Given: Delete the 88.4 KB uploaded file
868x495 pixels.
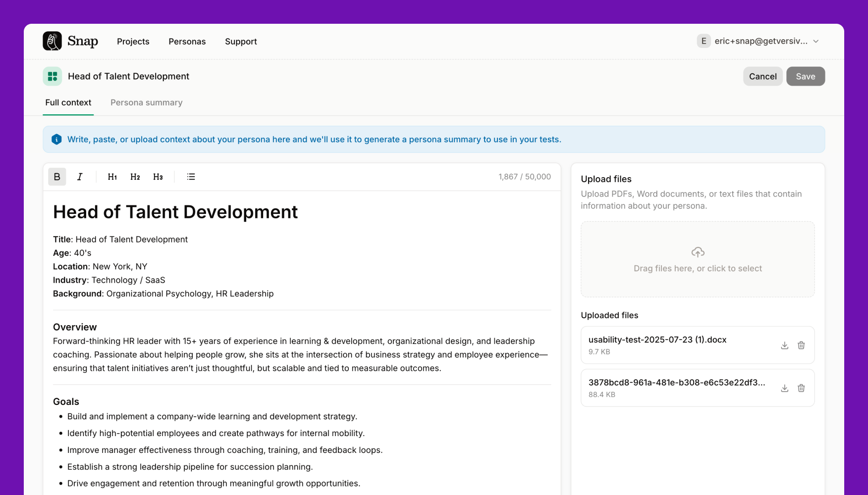Looking at the screenshot, I should [801, 388].
